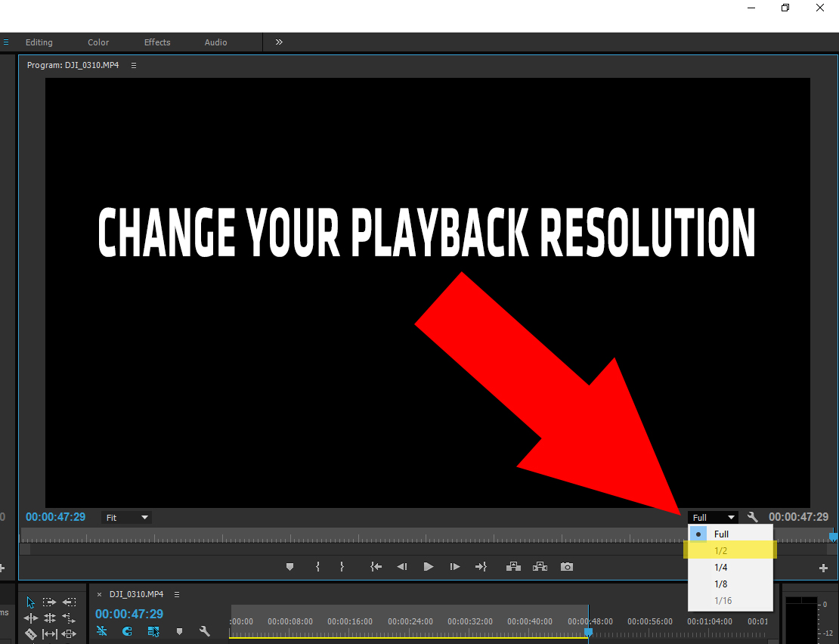Screen dimensions: 839x644
Task: Select the Selection tool arrow
Action: tap(30, 602)
